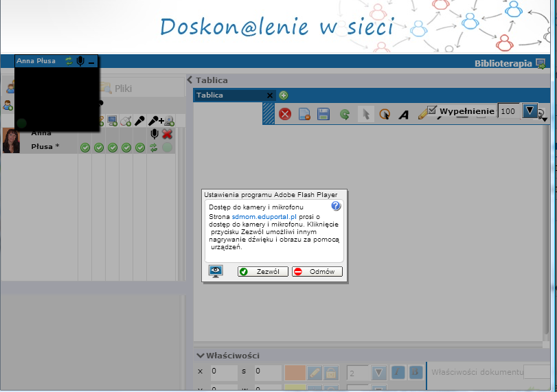Click the lock icon beside orange swatch
Screen dimensions: 557x392
[331, 373]
